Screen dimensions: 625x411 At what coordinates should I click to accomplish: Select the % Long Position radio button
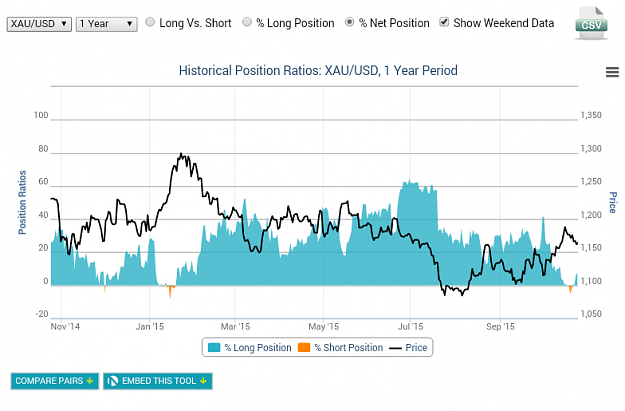[247, 22]
